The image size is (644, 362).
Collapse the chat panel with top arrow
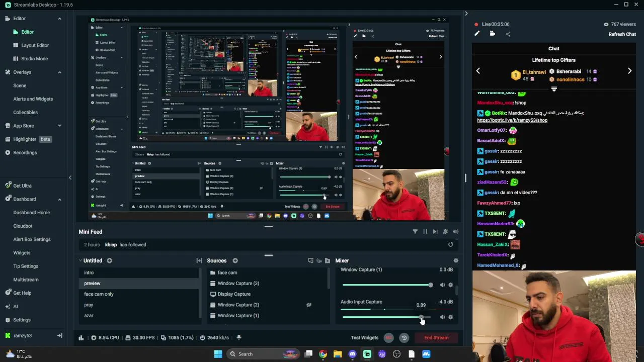[466, 14]
